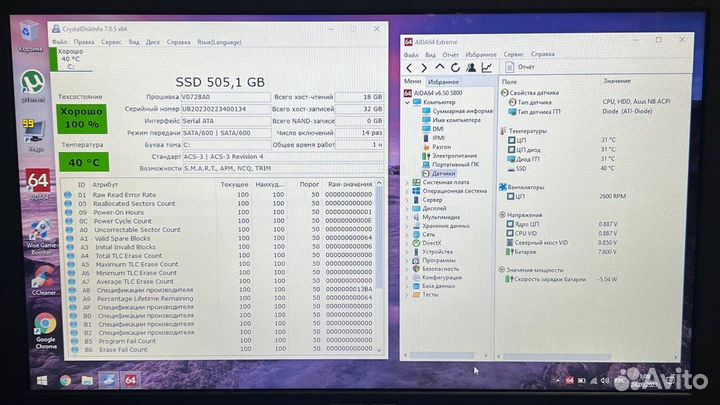Click the Raw-значения column header
Image resolution: width=720 pixels, height=405 pixels.
350,184
